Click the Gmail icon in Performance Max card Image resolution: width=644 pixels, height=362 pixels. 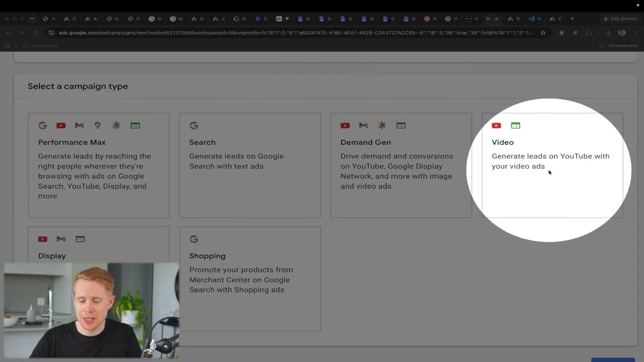(x=79, y=126)
